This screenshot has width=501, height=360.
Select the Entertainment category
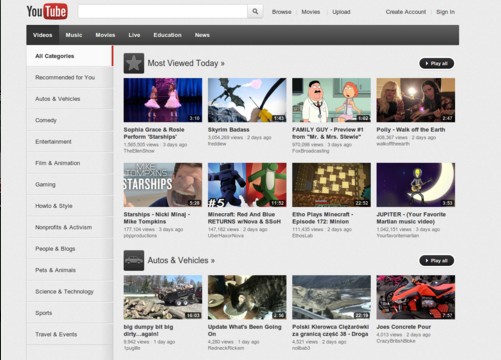(x=70, y=142)
